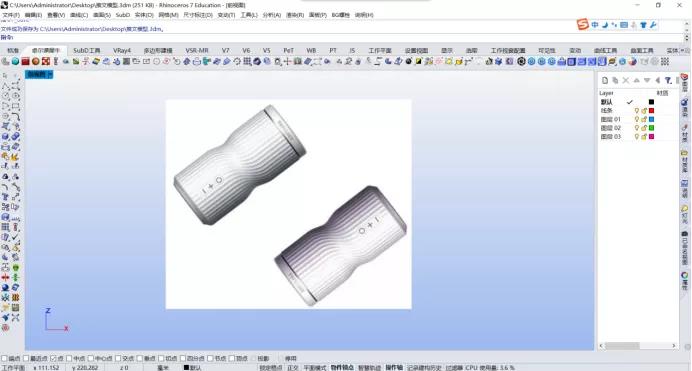
Task: Click the teal sphere icon in top toolbar
Action: pyautogui.click(x=15, y=61)
